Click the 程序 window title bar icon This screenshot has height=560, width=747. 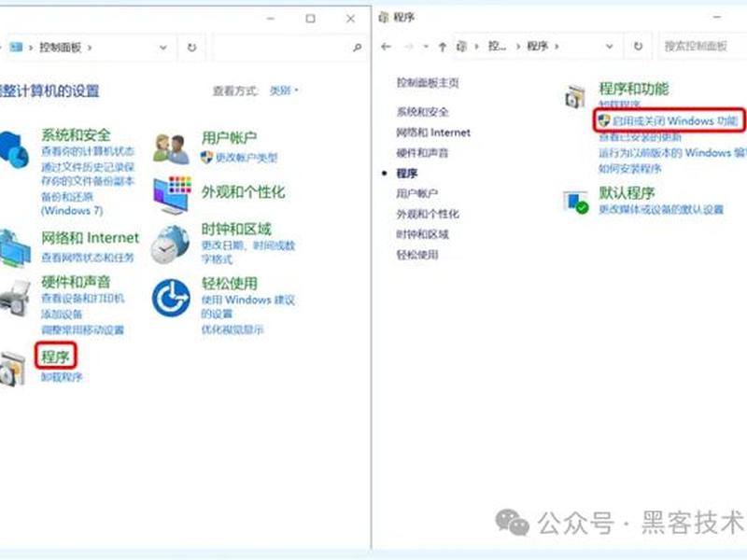pyautogui.click(x=384, y=18)
